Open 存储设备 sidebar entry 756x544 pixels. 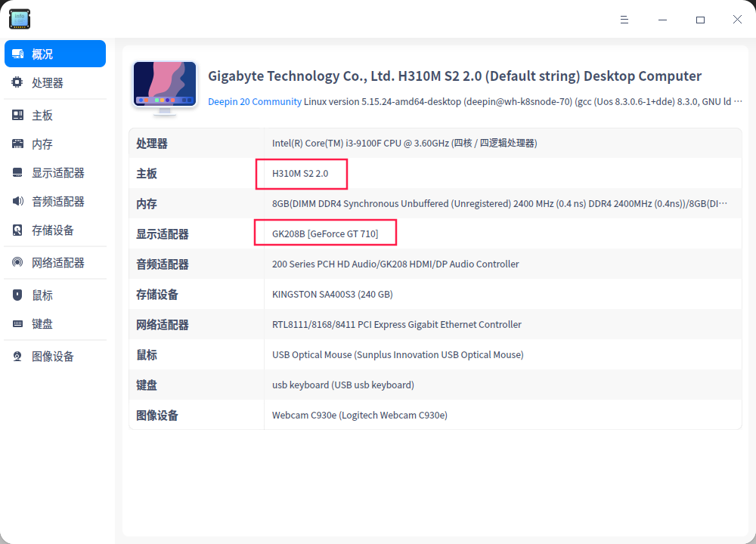pyautogui.click(x=55, y=230)
